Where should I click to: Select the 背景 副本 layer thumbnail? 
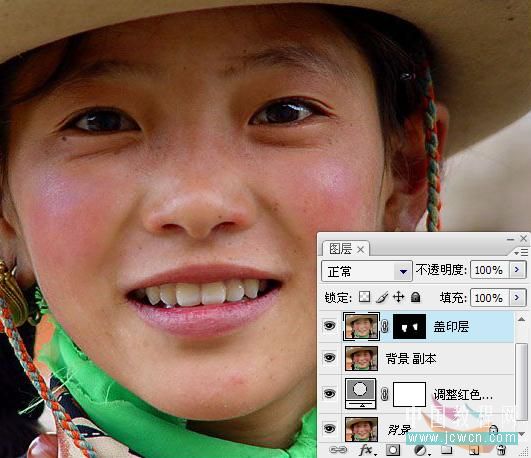[x=361, y=358]
